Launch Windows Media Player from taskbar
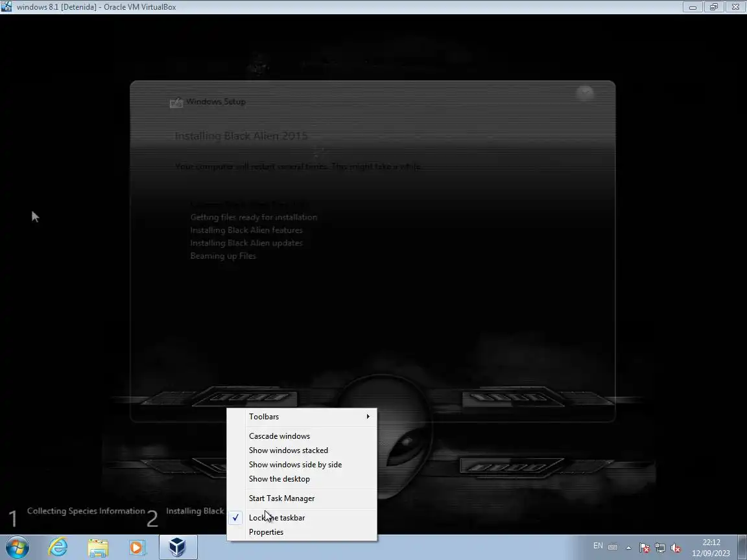The width and height of the screenshot is (747, 560). [x=137, y=547]
